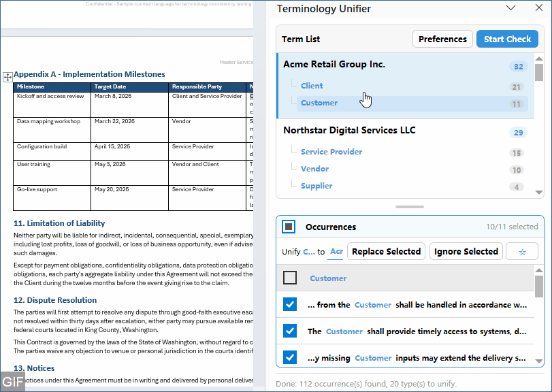Select the Northstar Digital Services LLC term group
The height and width of the screenshot is (392, 552).
349,130
